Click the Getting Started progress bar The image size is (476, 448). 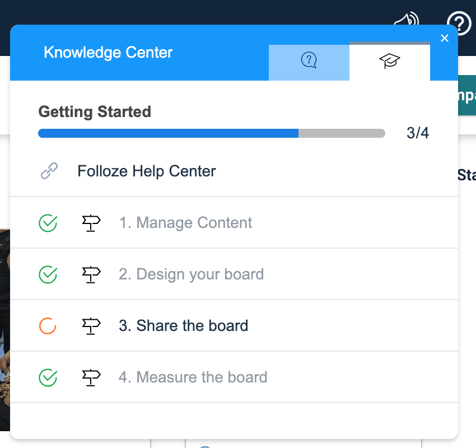(211, 133)
